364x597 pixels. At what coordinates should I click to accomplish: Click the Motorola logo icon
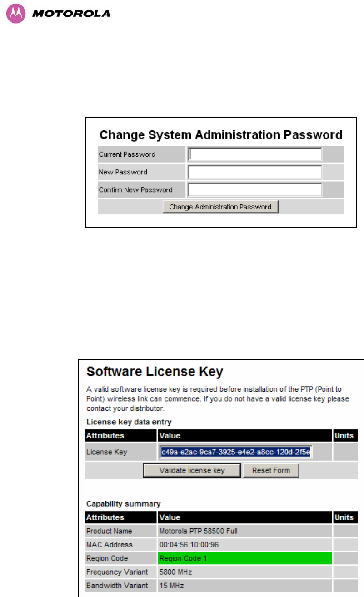[x=15, y=14]
